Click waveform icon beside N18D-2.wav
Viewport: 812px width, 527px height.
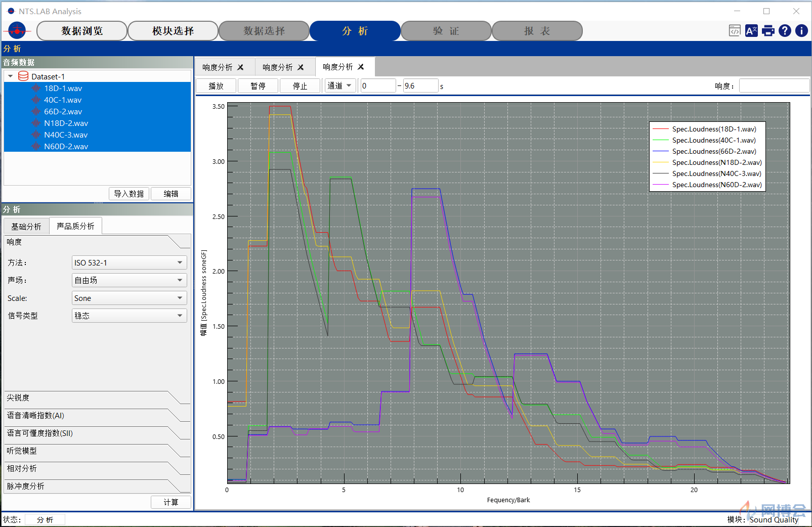[x=36, y=123]
